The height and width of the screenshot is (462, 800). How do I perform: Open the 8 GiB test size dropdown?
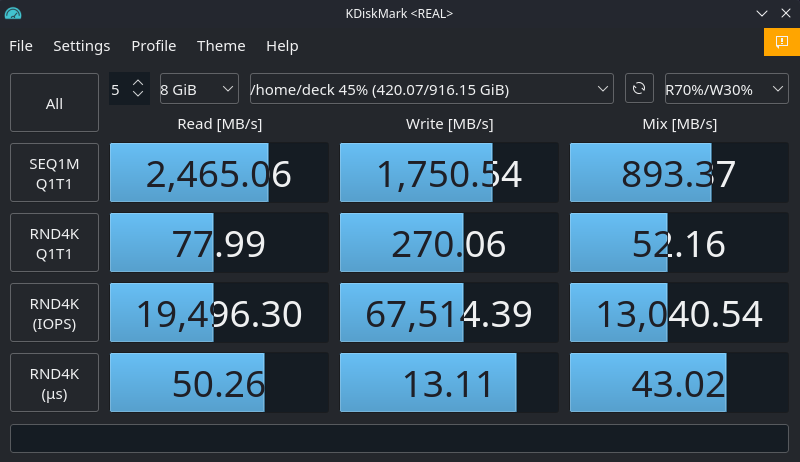coord(198,89)
